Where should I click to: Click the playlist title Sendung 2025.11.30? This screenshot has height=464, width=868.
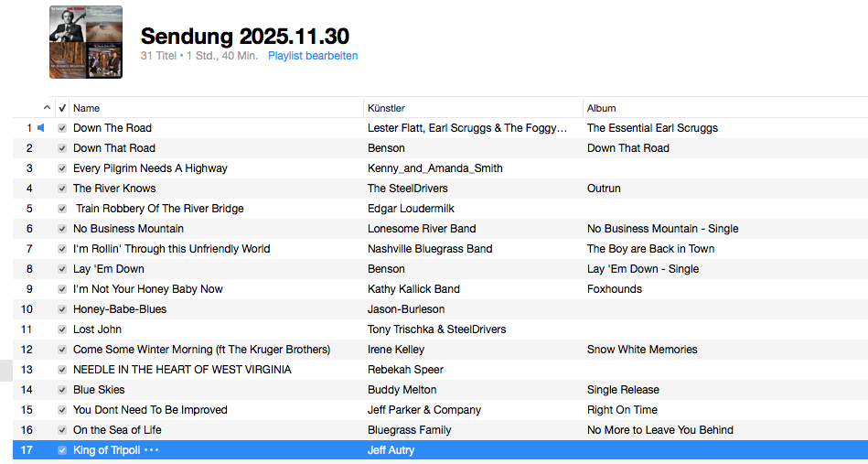pyautogui.click(x=244, y=36)
